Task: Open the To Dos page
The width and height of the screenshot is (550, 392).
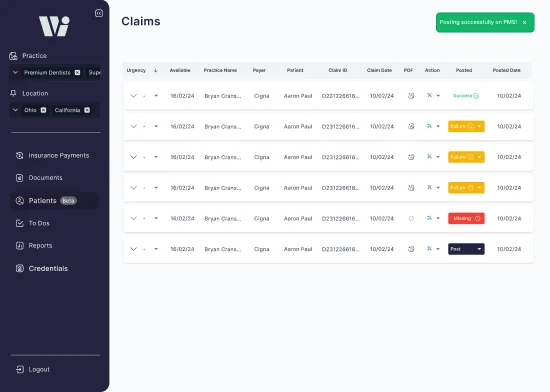Action: (33, 223)
